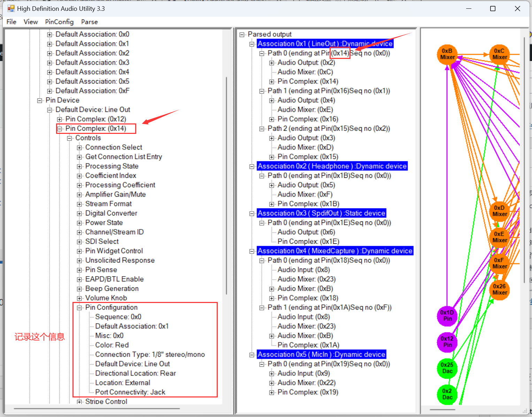Collapse Pin Complex (0x14) node
The height and width of the screenshot is (417, 532).
click(x=60, y=129)
